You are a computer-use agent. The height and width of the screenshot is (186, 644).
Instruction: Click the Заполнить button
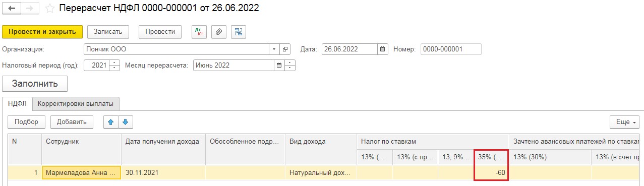(35, 84)
